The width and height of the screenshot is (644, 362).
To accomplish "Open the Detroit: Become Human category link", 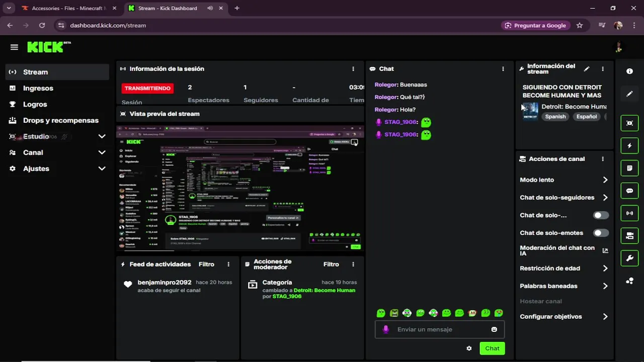I will tap(324, 290).
